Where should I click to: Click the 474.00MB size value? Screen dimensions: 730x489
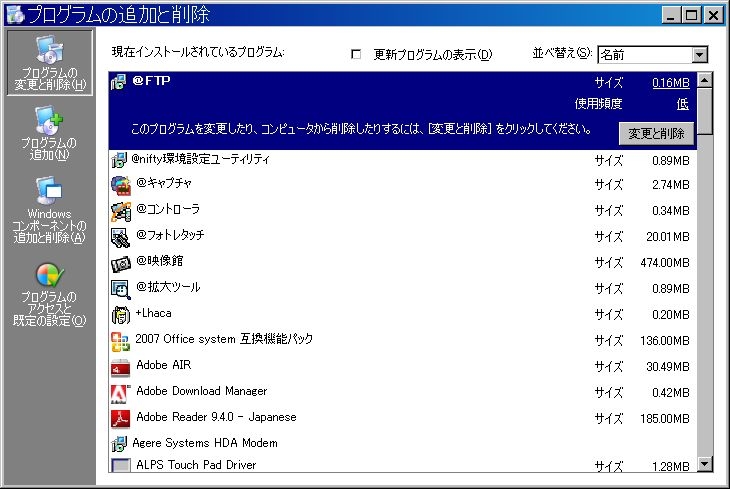tap(665, 263)
